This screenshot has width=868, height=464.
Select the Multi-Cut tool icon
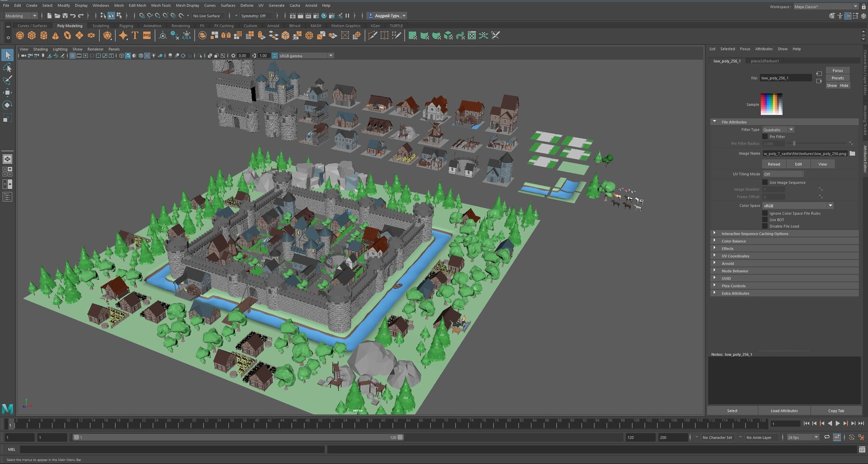pyautogui.click(x=373, y=35)
